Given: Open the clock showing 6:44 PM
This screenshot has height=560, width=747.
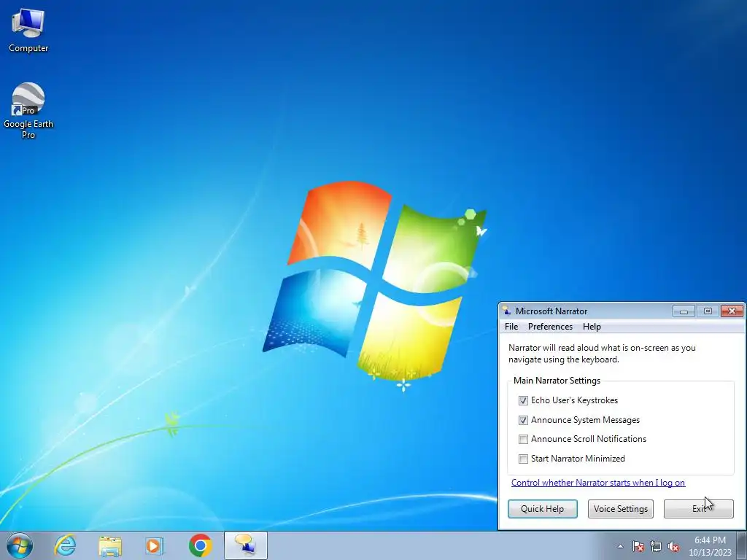Looking at the screenshot, I should click(x=710, y=546).
